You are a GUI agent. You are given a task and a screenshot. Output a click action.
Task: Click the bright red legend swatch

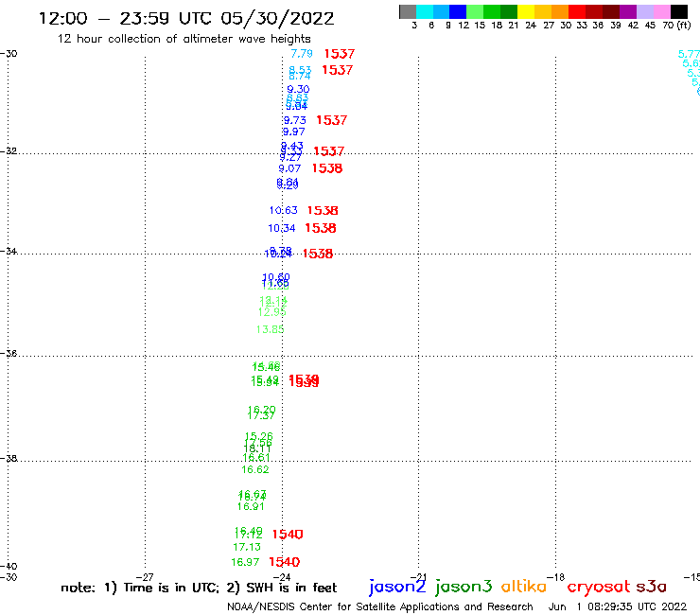point(577,11)
